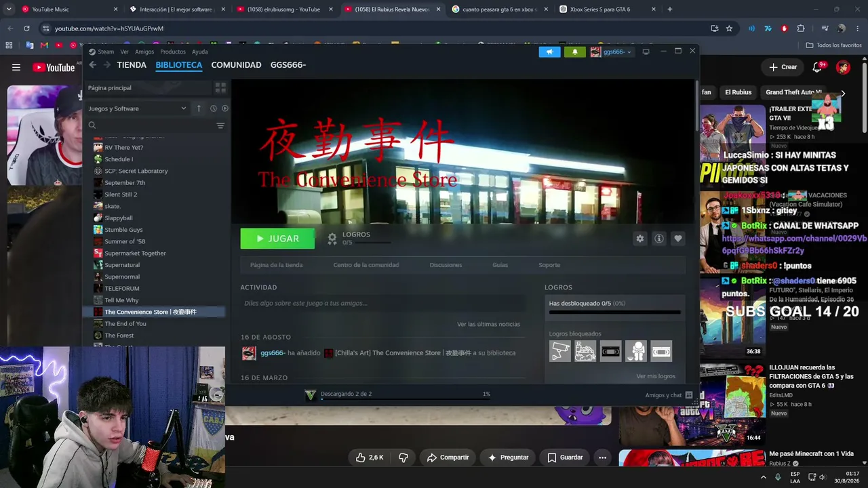The width and height of the screenshot is (868, 488).
Task: Open the Ayuda menu in Steam
Action: [x=200, y=52]
